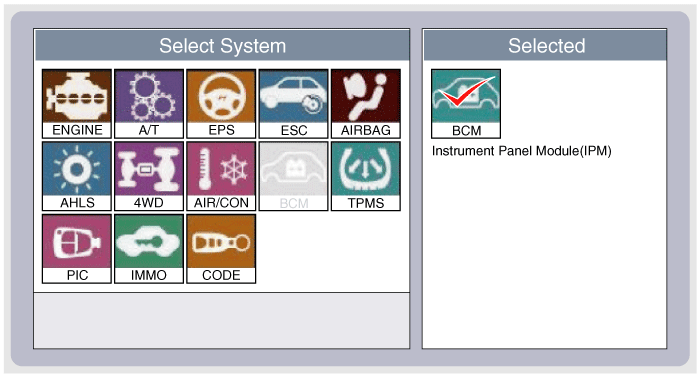
Task: Choose the A/T transmission system icon
Action: [149, 104]
